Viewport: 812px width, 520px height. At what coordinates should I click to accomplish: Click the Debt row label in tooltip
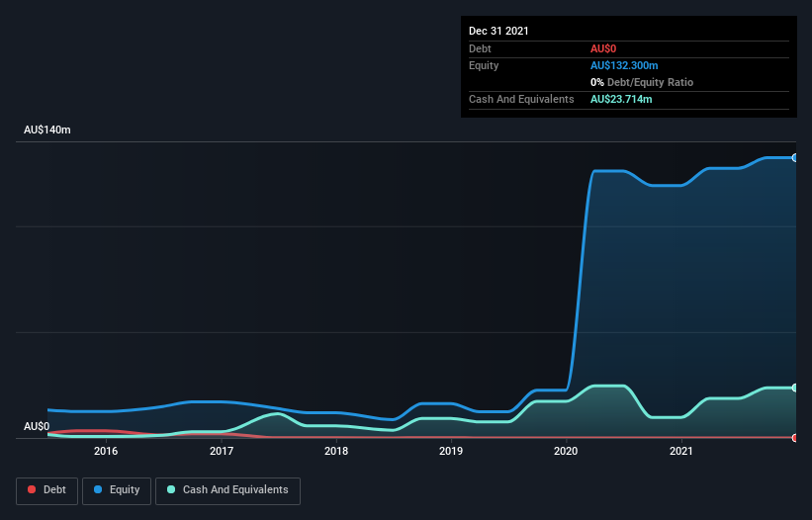point(480,48)
